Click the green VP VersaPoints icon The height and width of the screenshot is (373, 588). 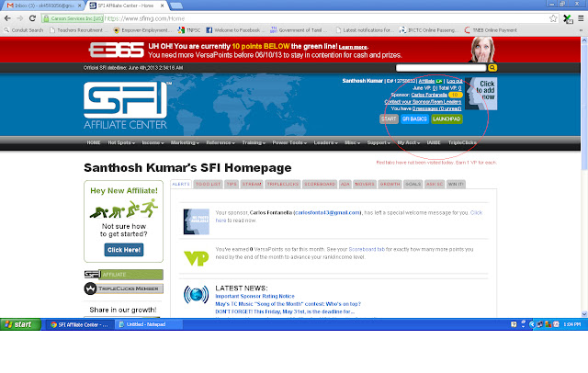pyautogui.click(x=196, y=258)
